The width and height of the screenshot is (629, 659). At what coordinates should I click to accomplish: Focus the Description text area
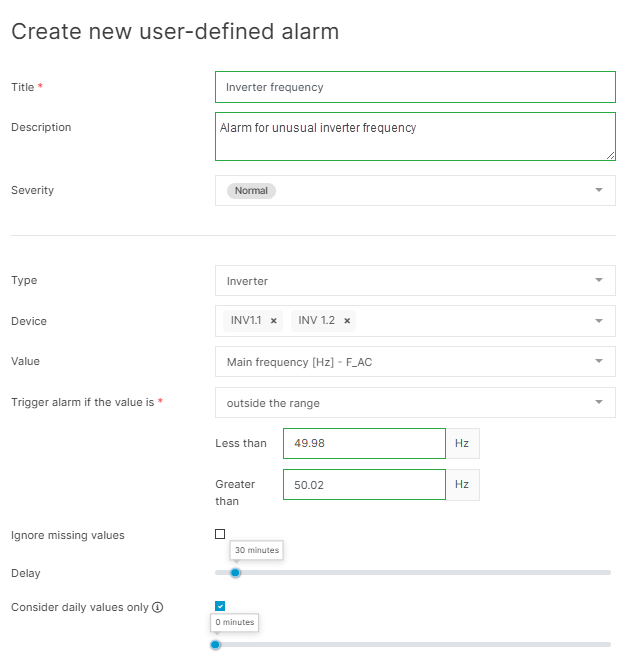tap(414, 136)
